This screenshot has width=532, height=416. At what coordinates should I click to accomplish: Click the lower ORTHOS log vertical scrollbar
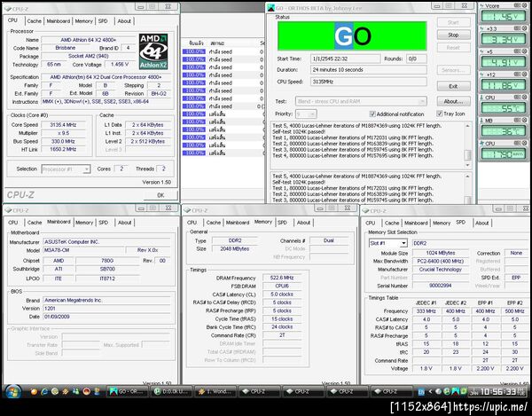pyautogui.click(x=467, y=189)
